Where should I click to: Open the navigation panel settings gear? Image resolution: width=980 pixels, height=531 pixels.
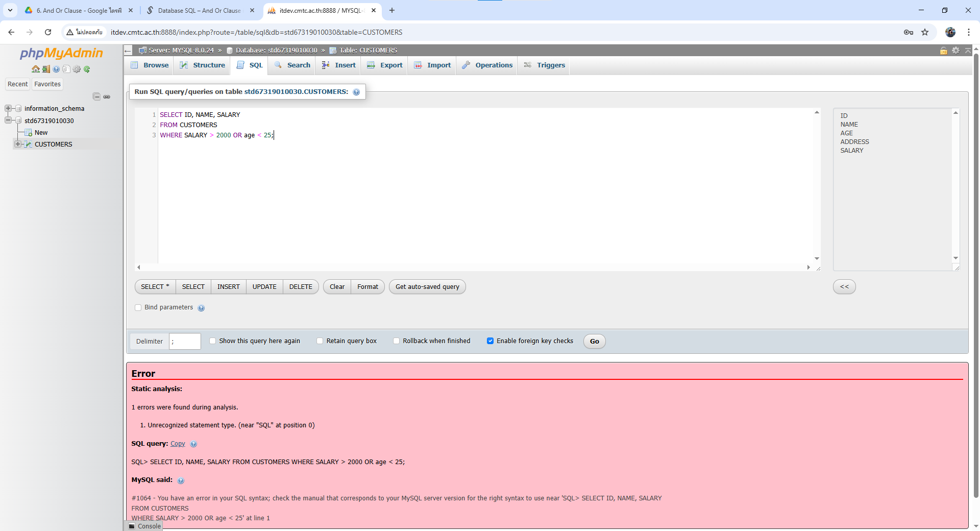77,69
